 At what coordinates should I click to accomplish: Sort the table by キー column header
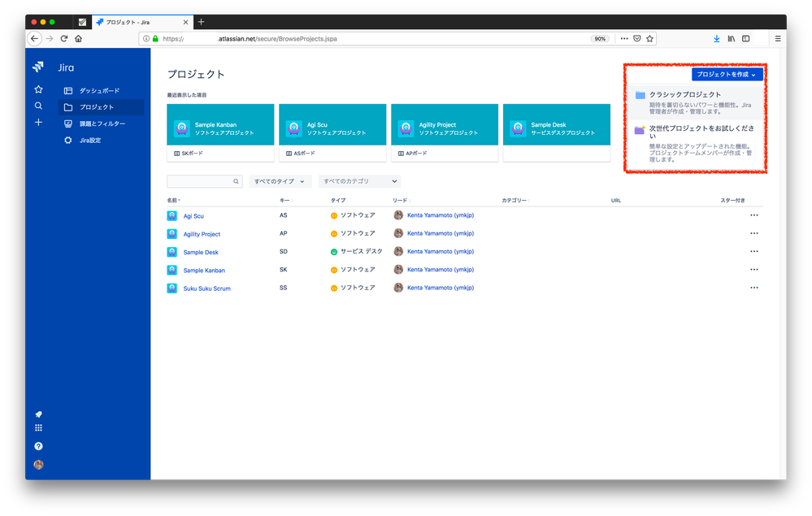pos(286,200)
